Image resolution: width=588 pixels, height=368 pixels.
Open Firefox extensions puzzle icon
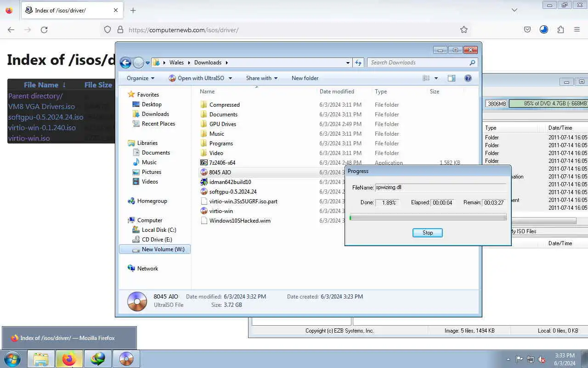(560, 29)
